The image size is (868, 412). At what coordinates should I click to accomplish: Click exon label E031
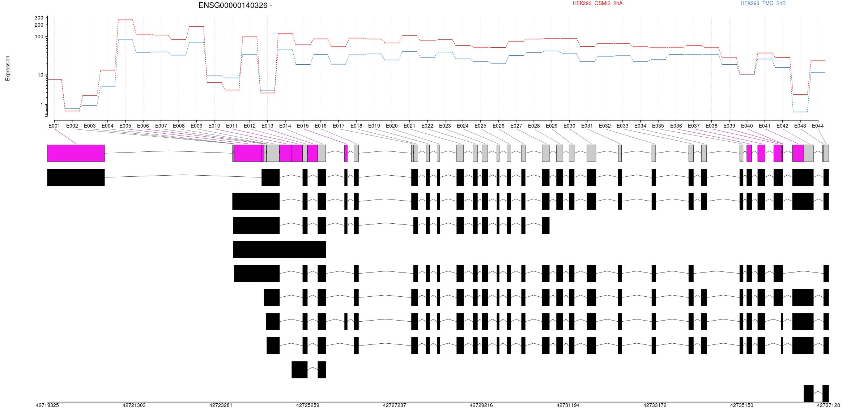(x=587, y=126)
